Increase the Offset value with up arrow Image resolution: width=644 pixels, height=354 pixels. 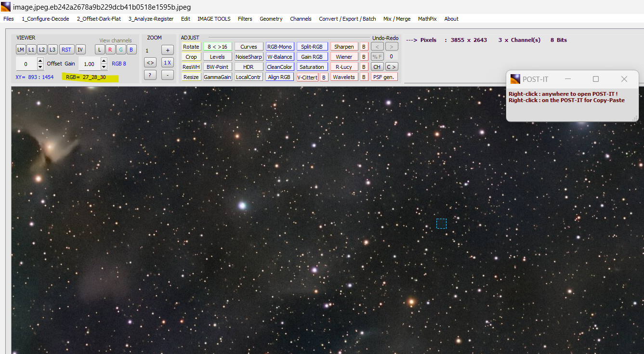(x=40, y=61)
